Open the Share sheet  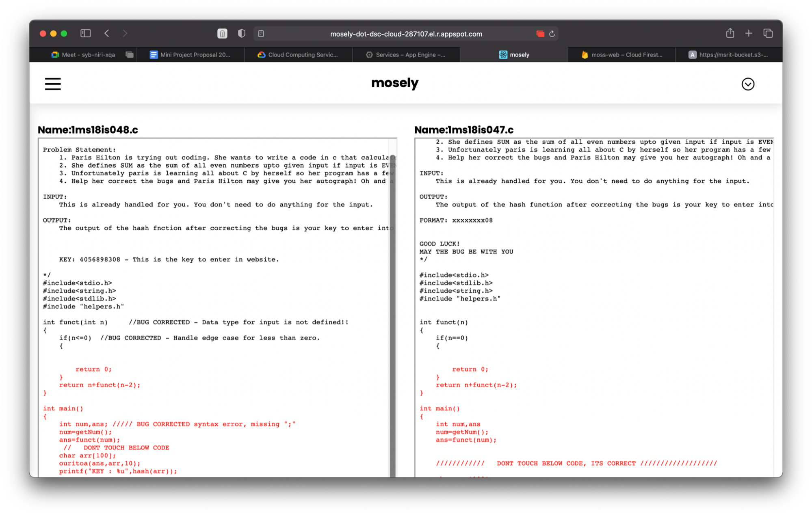coord(730,33)
